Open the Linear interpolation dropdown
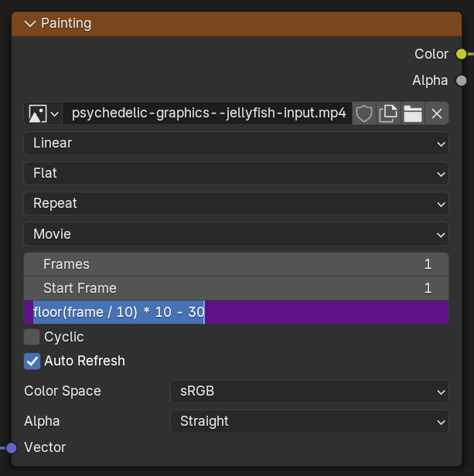Viewport: 474px width, 476px height. click(236, 143)
